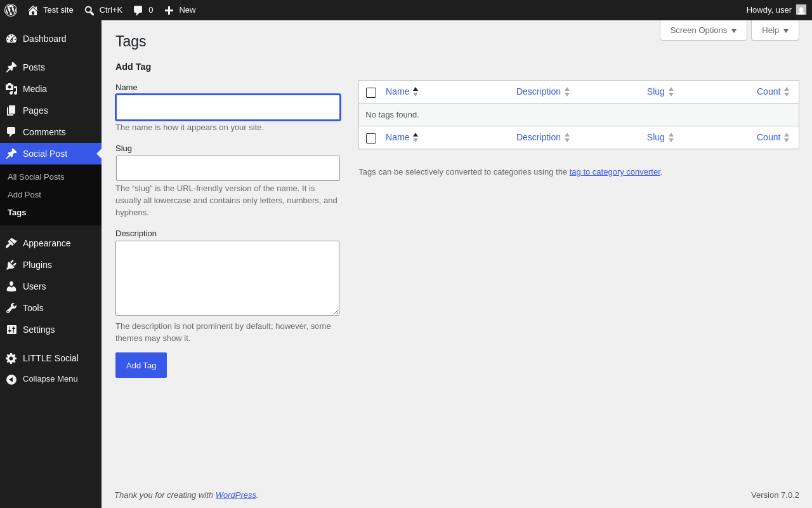Viewport: 812px width, 508px height.
Task: Go to the Posts menu
Action: click(51, 67)
